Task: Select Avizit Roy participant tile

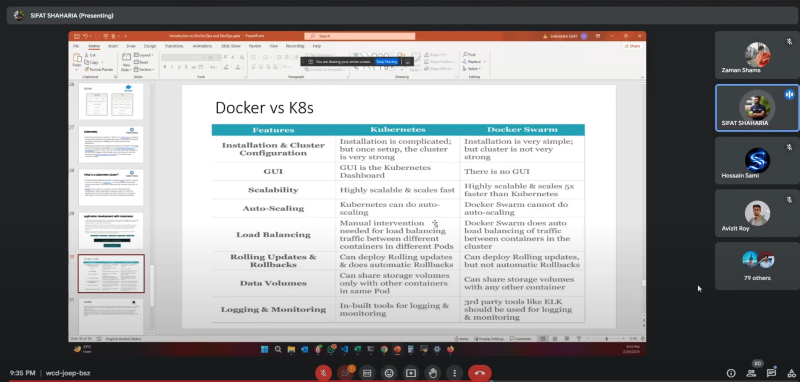Action: pyautogui.click(x=757, y=213)
